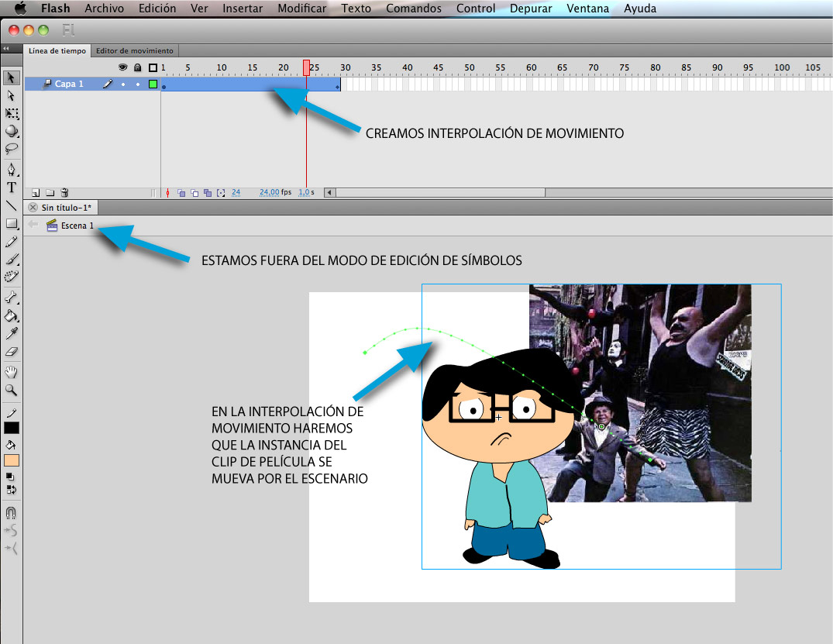Click the fill color bucket icon
833x644 pixels.
pyautogui.click(x=11, y=446)
